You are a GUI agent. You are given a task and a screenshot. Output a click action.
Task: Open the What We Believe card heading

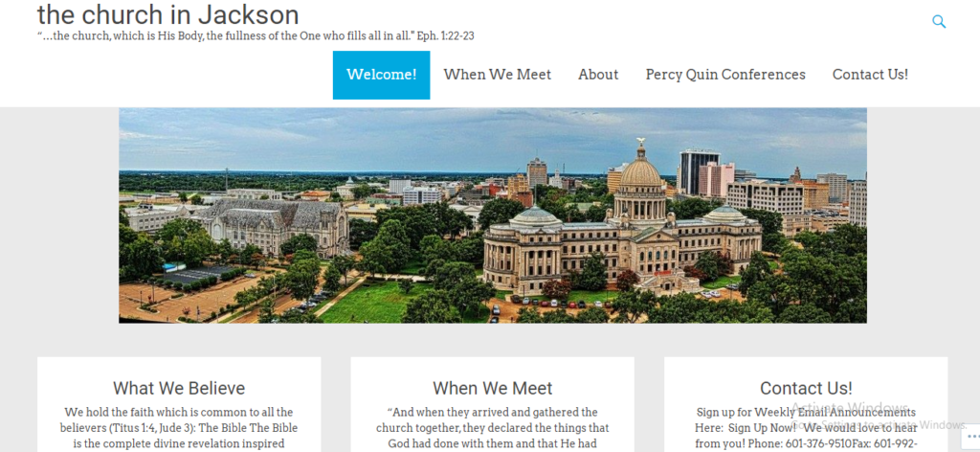point(179,388)
